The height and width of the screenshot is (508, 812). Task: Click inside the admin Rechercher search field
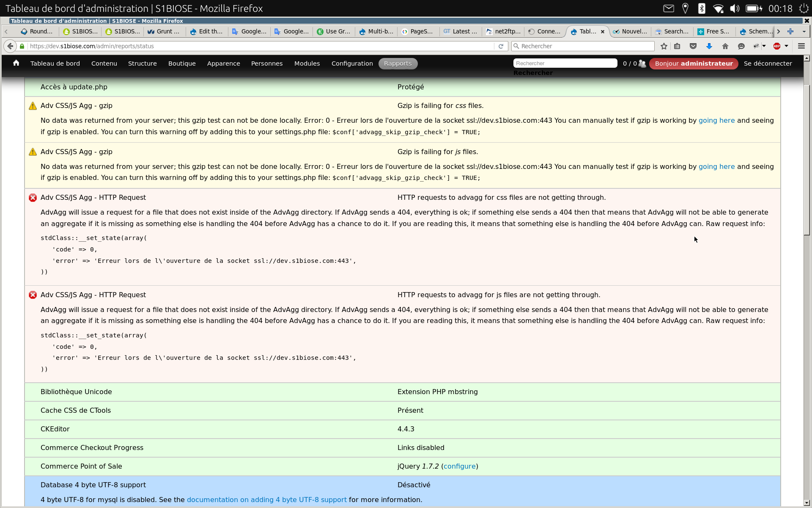(565, 63)
